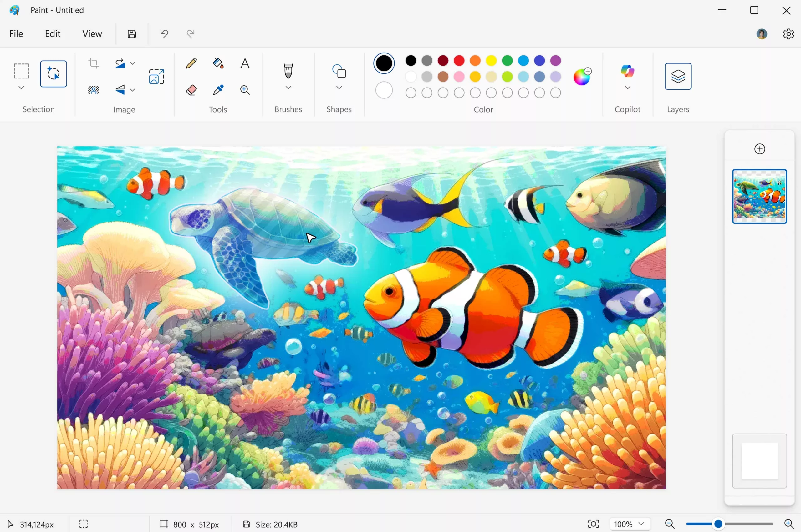
Task: Select the white secondary color circle
Action: [x=384, y=90]
